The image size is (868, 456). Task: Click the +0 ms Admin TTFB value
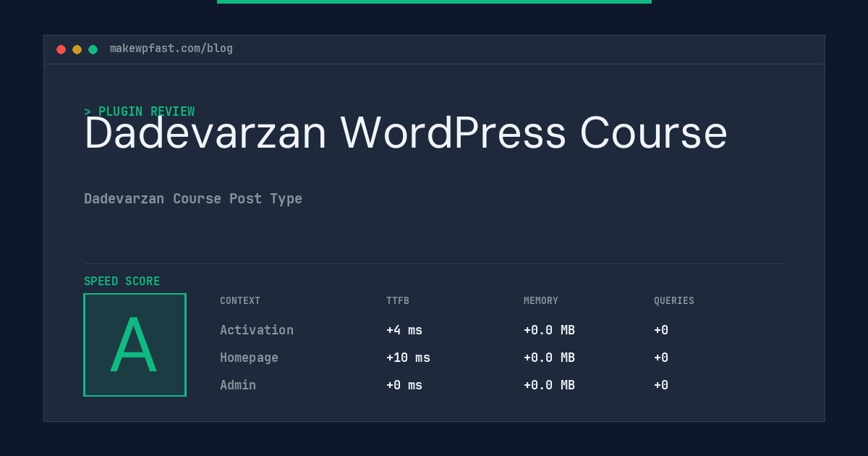pos(404,385)
